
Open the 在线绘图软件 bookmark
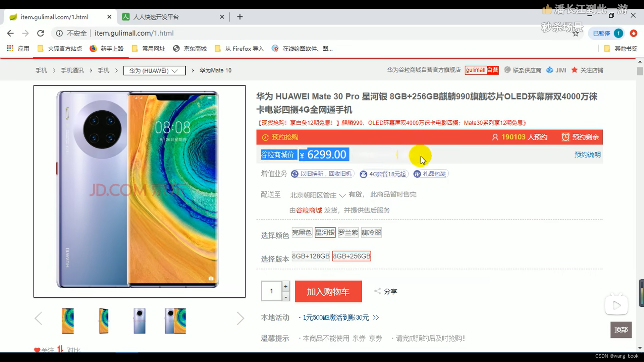coord(302,49)
